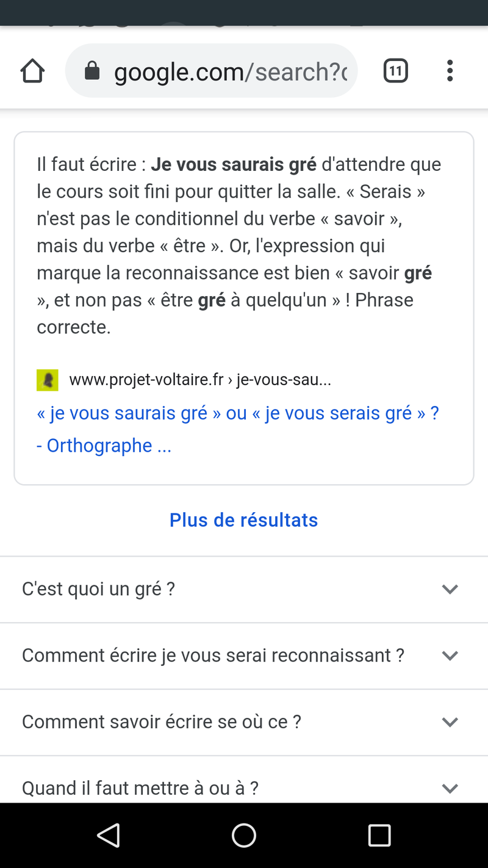The height and width of the screenshot is (868, 488).
Task: Open the tab switcher showing 11 tabs
Action: point(395,71)
